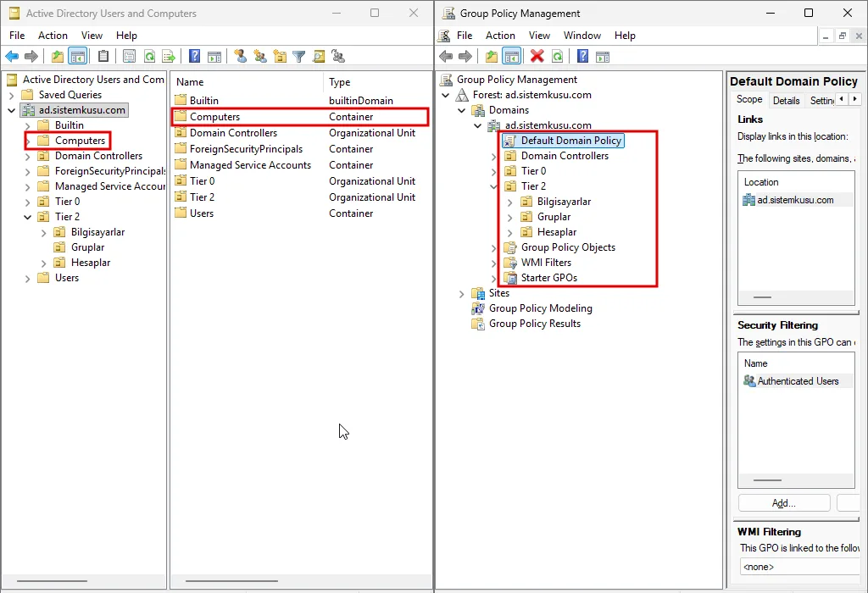Expand Builtin node in Active Directory tree
Image resolution: width=868 pixels, height=593 pixels.
(27, 125)
